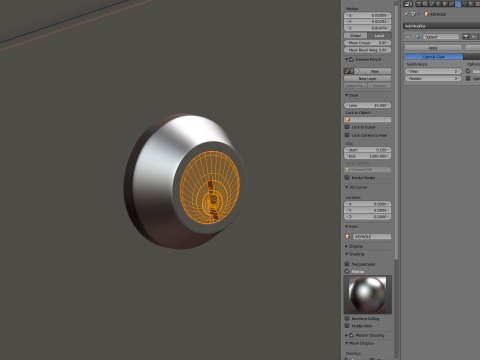The image size is (480, 360).
Task: Select the Modifiers wrench tab icon
Action: (x=458, y=4)
